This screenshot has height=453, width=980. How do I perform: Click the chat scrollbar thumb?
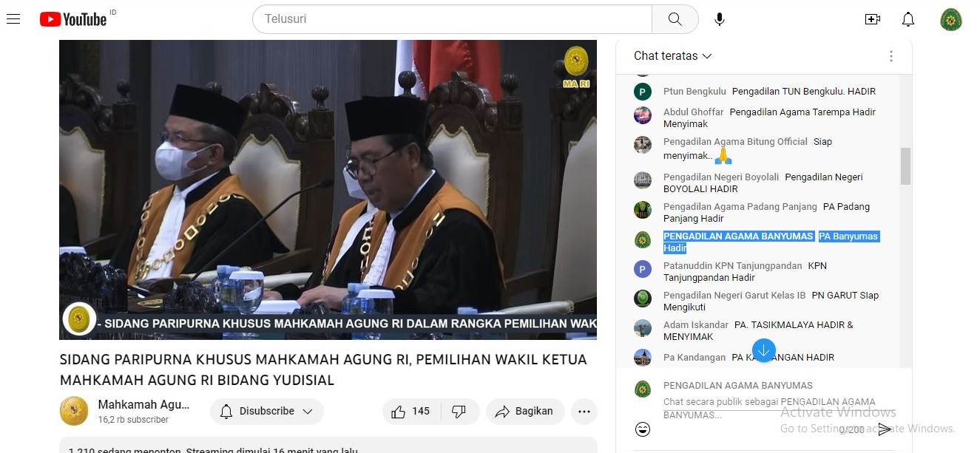[905, 166]
